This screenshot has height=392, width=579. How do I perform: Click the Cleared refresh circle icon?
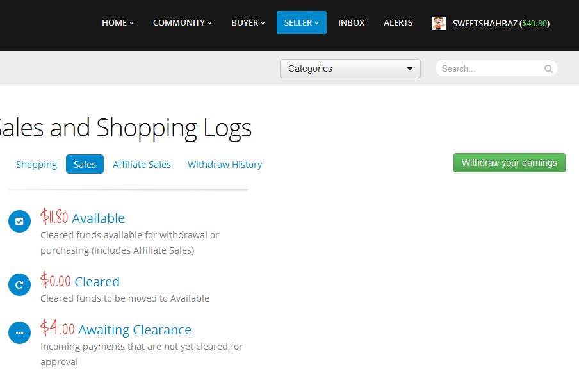coord(19,285)
